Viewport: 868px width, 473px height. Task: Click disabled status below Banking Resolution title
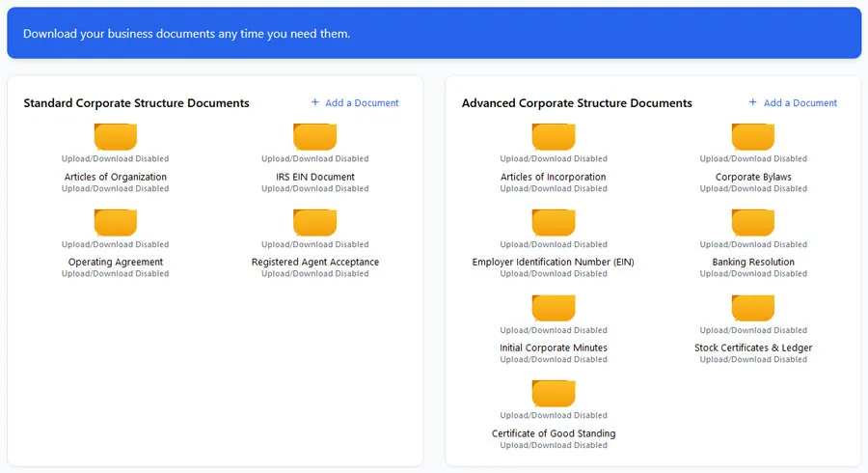pos(753,273)
